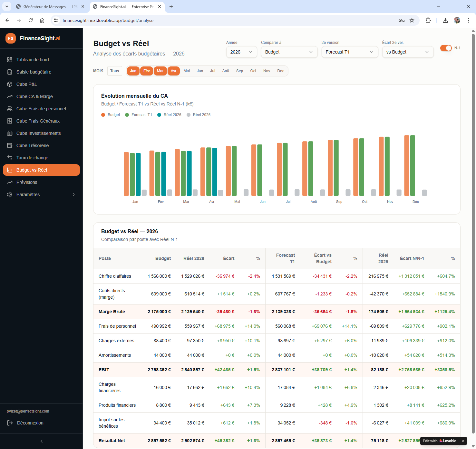476x449 pixels.
Task: Open the Comparer à Budget dropdown
Action: (x=289, y=52)
